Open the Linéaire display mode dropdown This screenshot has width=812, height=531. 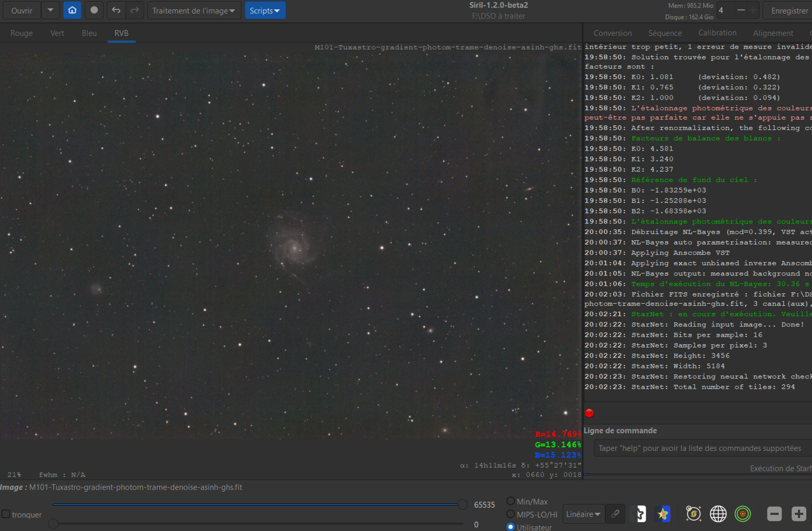(583, 514)
